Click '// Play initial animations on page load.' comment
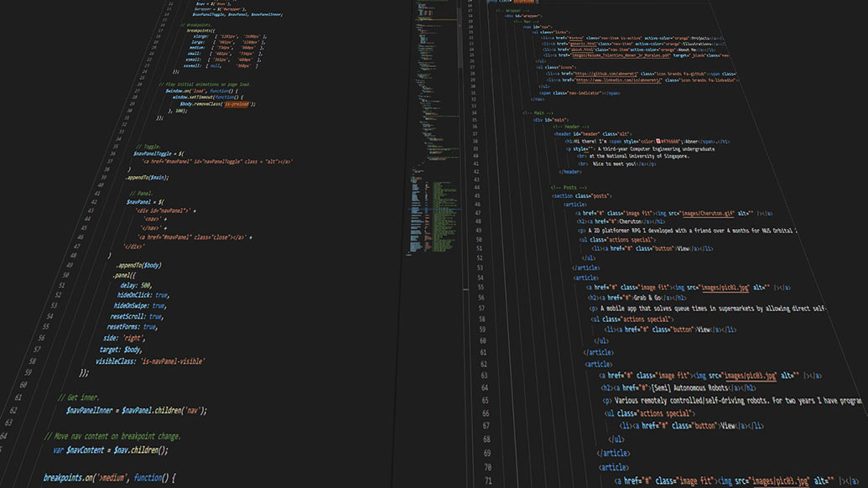 205,84
